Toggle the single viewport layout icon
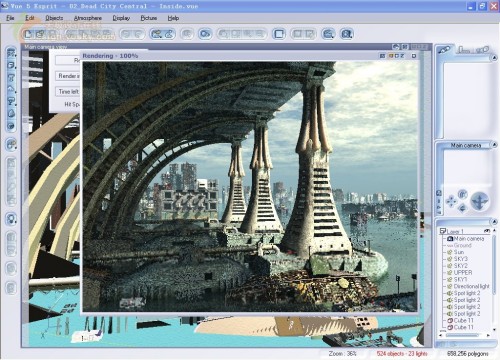The height and width of the screenshot is (360, 500). [x=279, y=34]
